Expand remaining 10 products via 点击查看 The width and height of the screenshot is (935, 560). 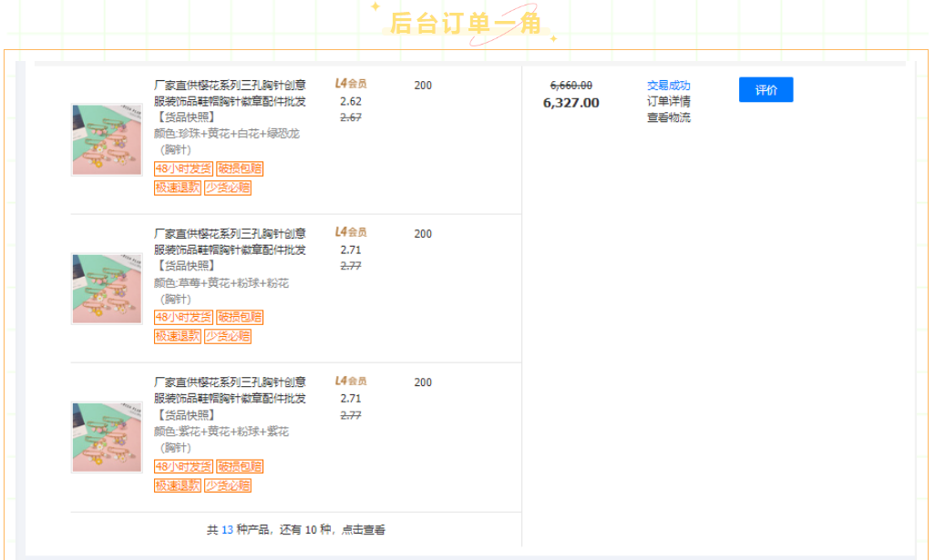point(363,530)
